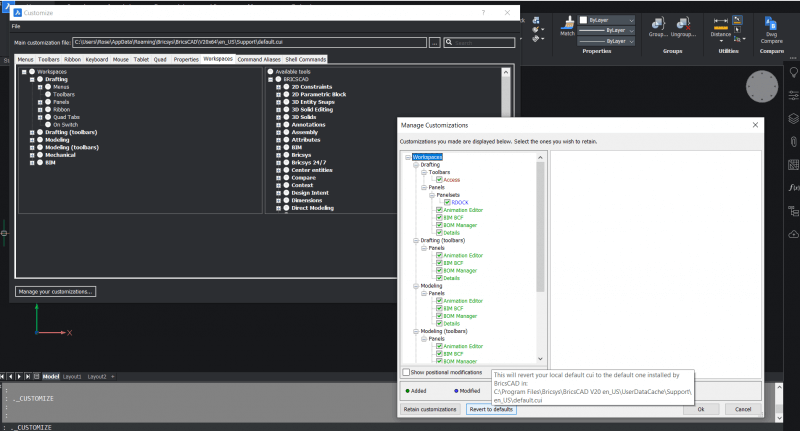Click the hatched sheet icon in sidebar
Screen dimensions: 800x431
[793, 164]
